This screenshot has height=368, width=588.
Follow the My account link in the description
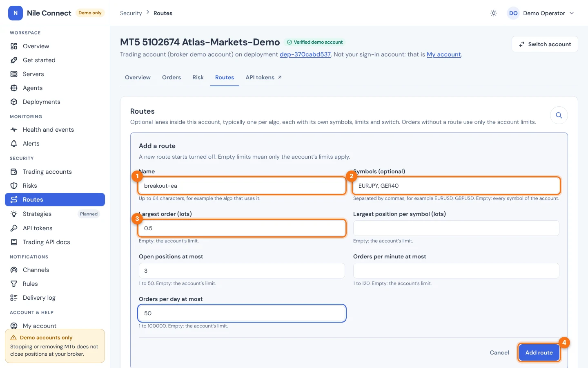pyautogui.click(x=443, y=54)
